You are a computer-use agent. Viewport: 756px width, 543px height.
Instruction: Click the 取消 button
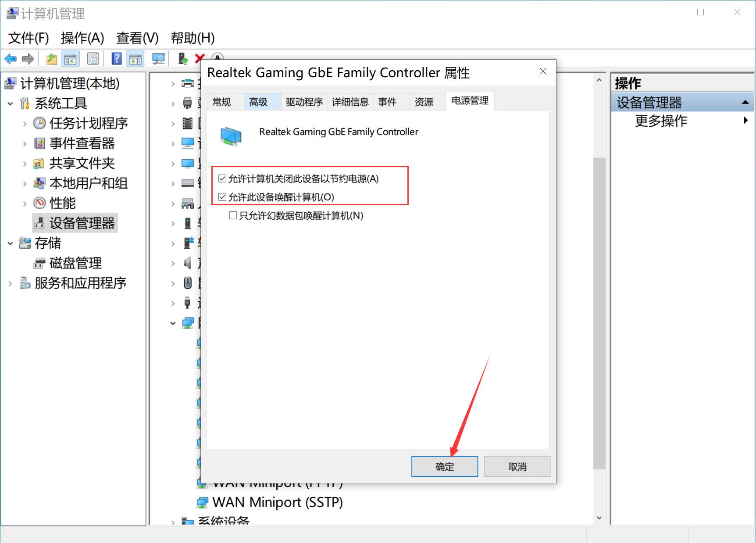pyautogui.click(x=517, y=466)
